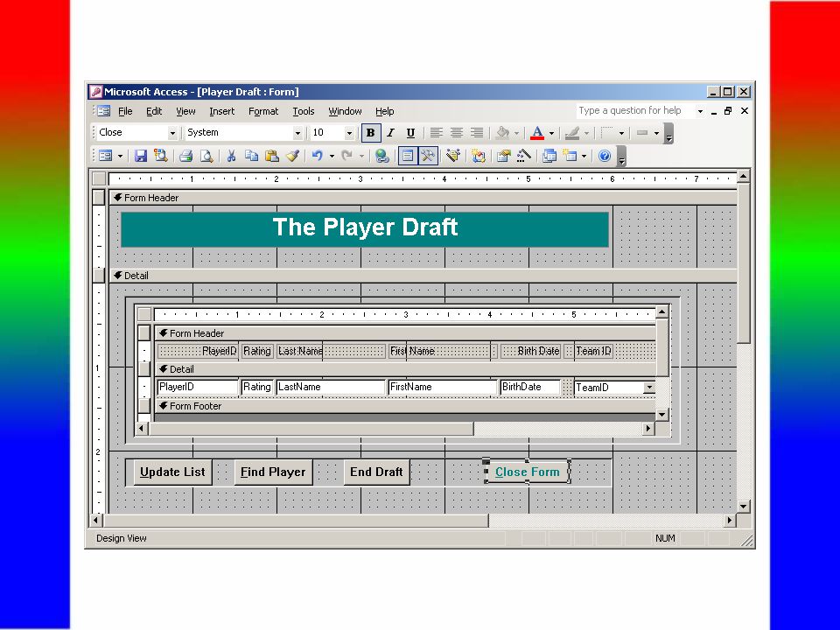
Task: Click the Copy icon
Action: (252, 156)
